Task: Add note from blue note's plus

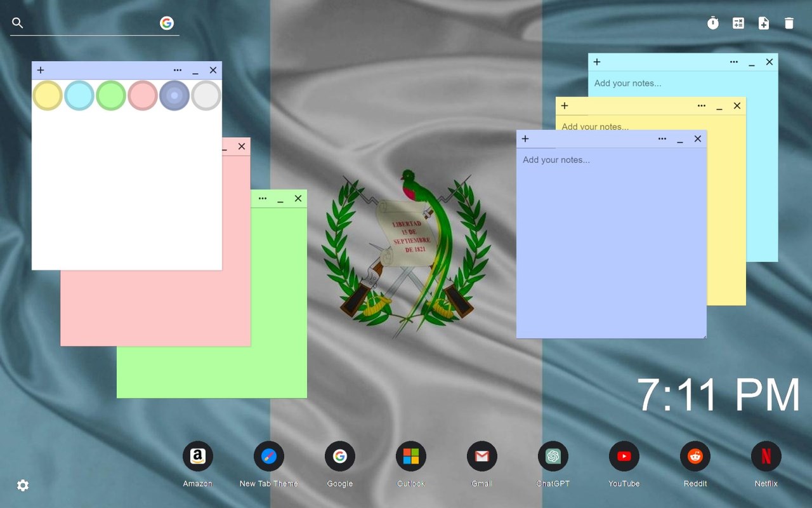Action: (525, 138)
